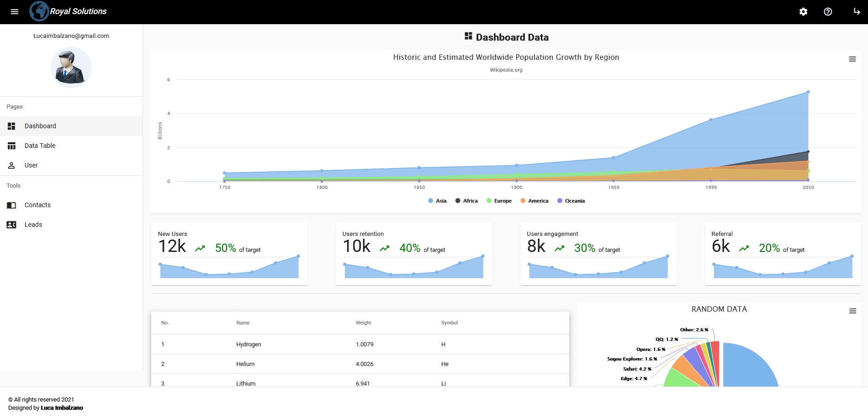
Task: Open the User page
Action: [x=71, y=165]
